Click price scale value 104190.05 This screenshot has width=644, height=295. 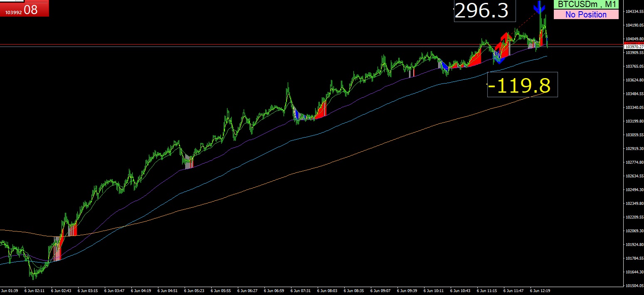[x=634, y=25]
